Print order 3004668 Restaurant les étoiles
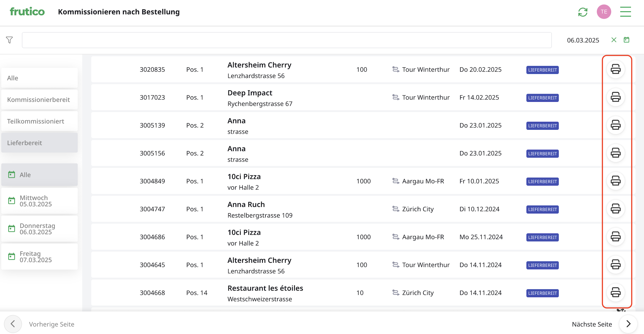The width and height of the screenshot is (644, 334). [x=615, y=292]
